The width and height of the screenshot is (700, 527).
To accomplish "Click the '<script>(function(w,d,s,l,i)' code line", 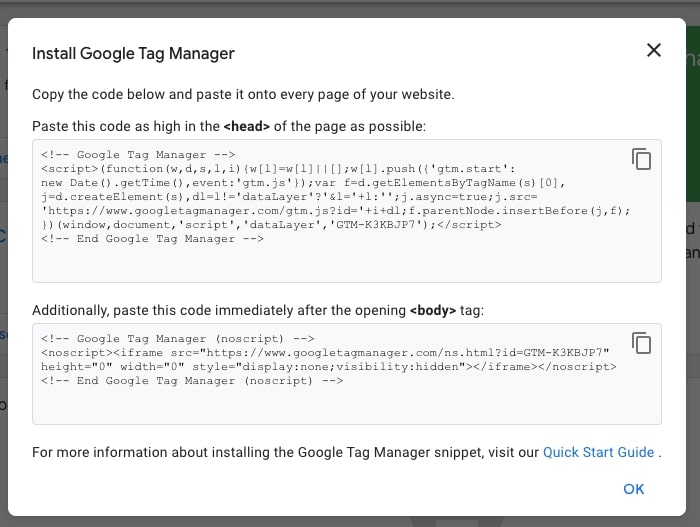I will pyautogui.click(x=278, y=169).
